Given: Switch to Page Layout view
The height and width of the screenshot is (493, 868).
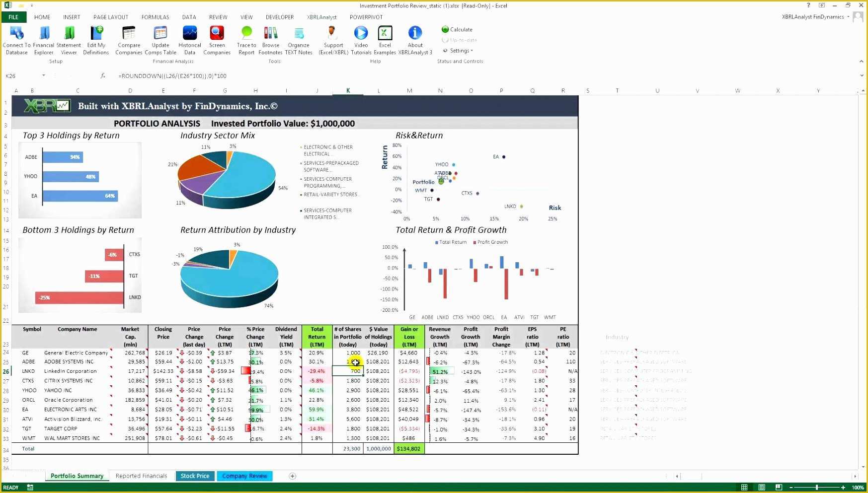Looking at the screenshot, I should coord(762,488).
